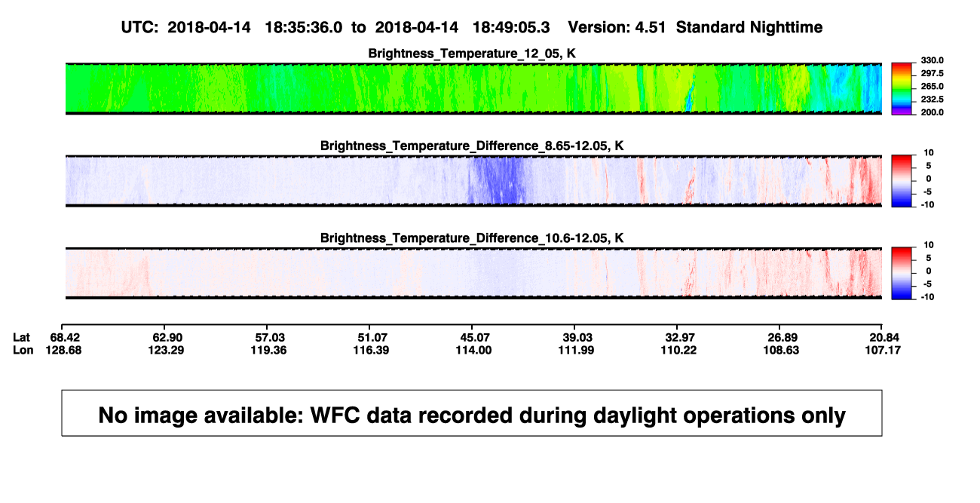Click color scale label 330.0
Viewport: 980px width, 503px height.
933,60
